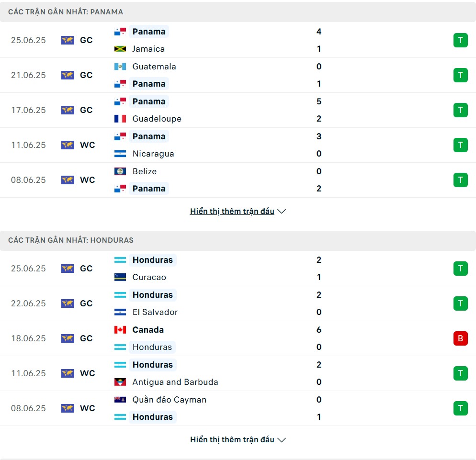Click the Jamaica flag icon
The height and width of the screenshot is (460, 476).
pos(120,49)
